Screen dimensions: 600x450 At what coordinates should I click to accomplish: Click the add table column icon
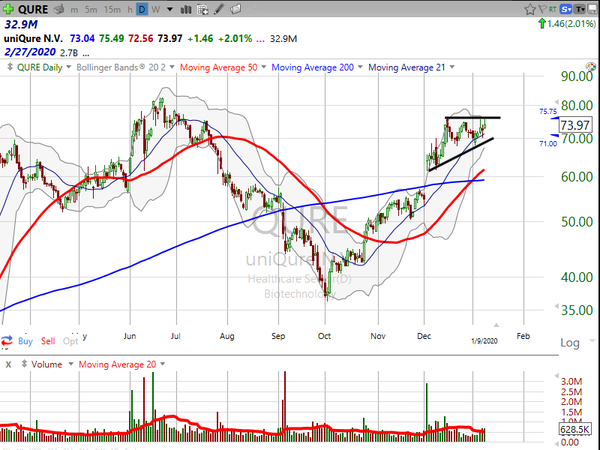pyautogui.click(x=203, y=9)
